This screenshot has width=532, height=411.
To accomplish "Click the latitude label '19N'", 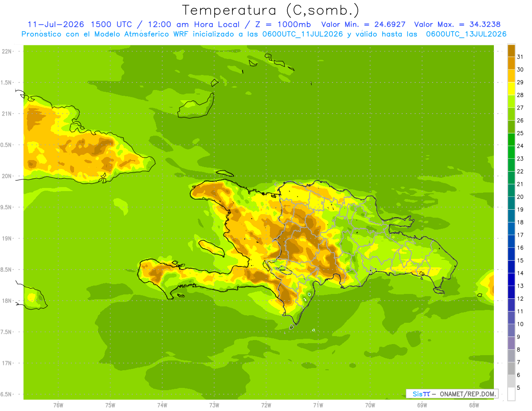I will (x=8, y=239).
